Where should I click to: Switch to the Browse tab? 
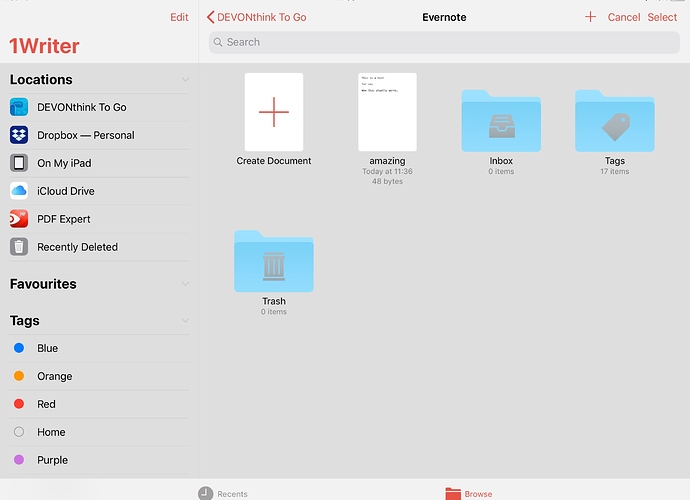(x=469, y=493)
